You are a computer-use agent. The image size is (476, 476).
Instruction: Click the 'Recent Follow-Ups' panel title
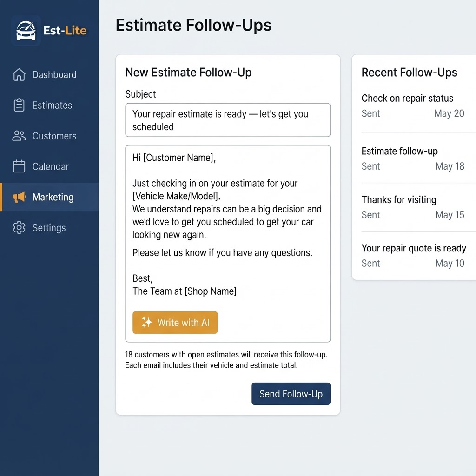409,73
